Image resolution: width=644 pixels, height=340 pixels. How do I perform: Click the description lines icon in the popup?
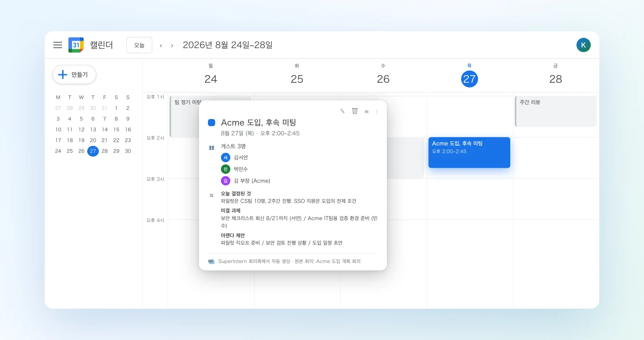pos(212,195)
